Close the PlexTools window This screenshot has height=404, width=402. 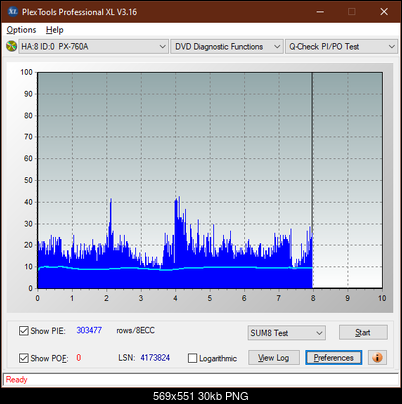tap(384, 12)
